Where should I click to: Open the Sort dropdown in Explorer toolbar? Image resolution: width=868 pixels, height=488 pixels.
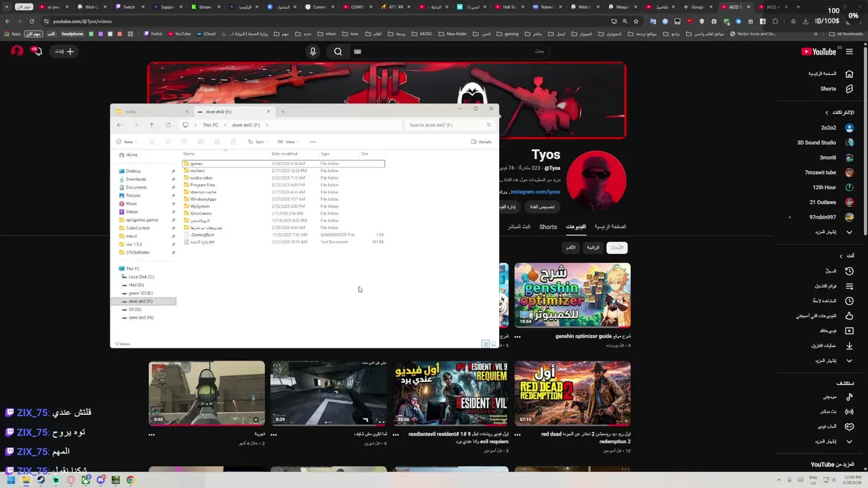click(x=258, y=142)
